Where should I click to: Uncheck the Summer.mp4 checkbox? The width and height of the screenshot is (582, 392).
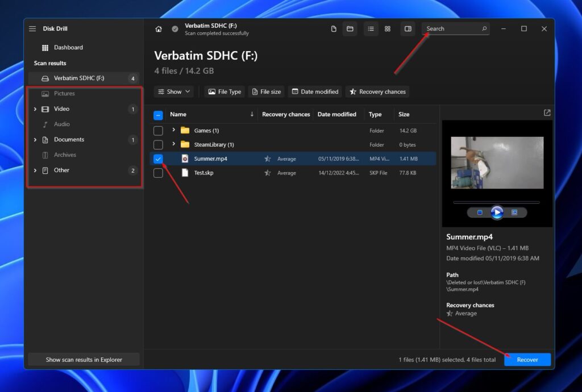(158, 159)
